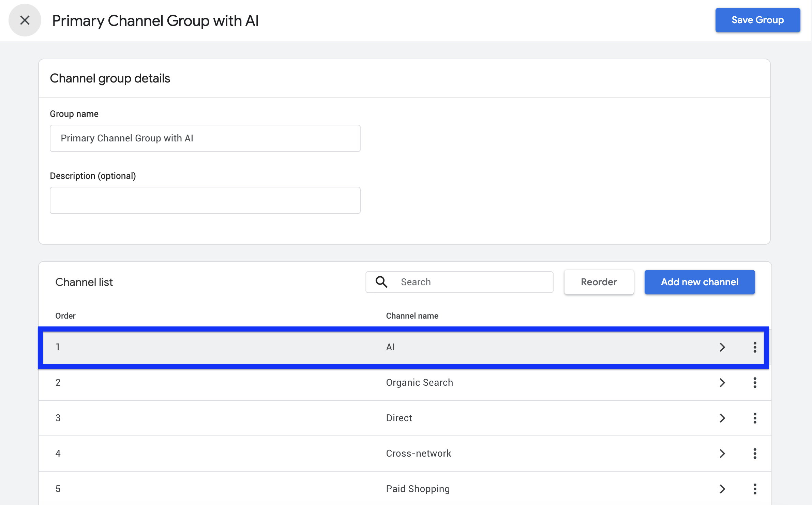The width and height of the screenshot is (812, 505).
Task: Click order number 2 in channel list
Action: click(x=58, y=382)
